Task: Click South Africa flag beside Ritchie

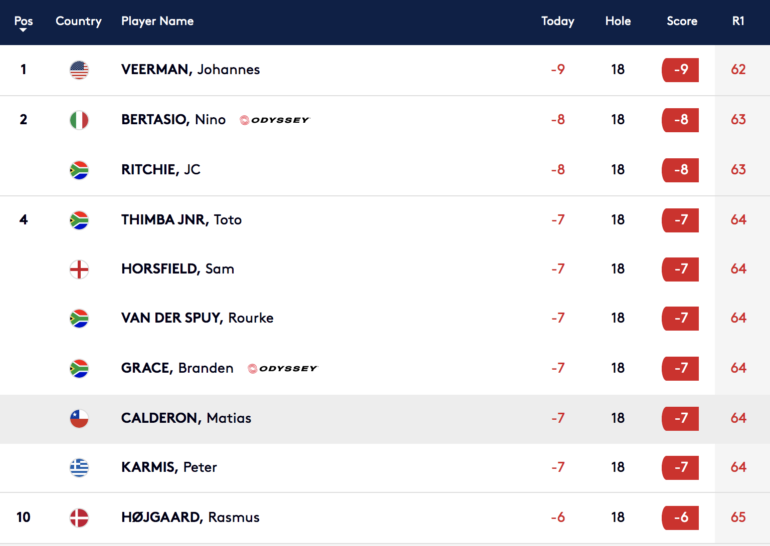Action: pos(79,170)
